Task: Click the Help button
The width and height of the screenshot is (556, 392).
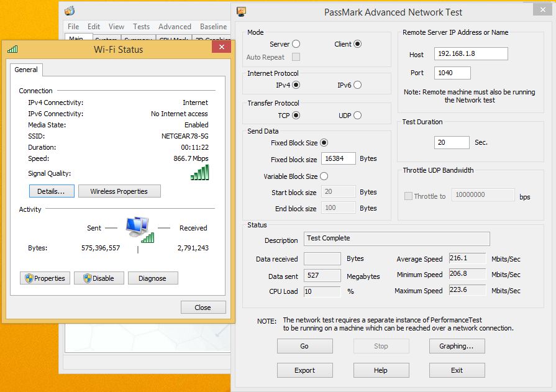Action: pyautogui.click(x=381, y=370)
